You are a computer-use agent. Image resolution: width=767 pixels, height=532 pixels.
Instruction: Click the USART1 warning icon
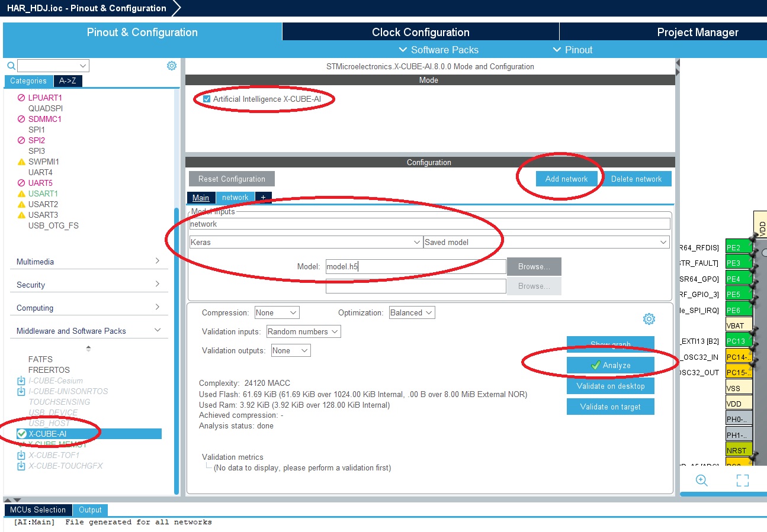[x=21, y=194]
